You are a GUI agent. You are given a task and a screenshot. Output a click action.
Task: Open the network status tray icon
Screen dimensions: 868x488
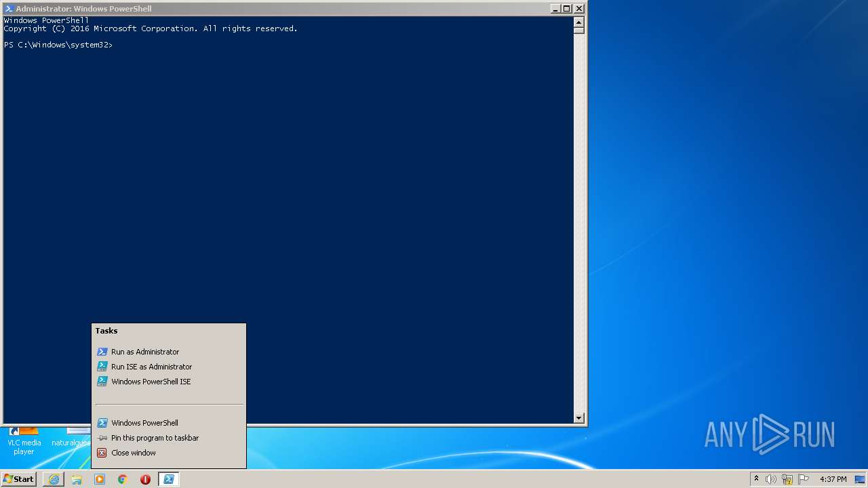point(787,479)
